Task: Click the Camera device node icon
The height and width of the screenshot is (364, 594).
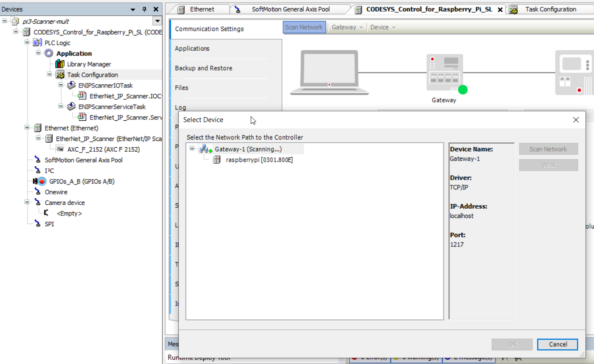Action: click(x=38, y=203)
